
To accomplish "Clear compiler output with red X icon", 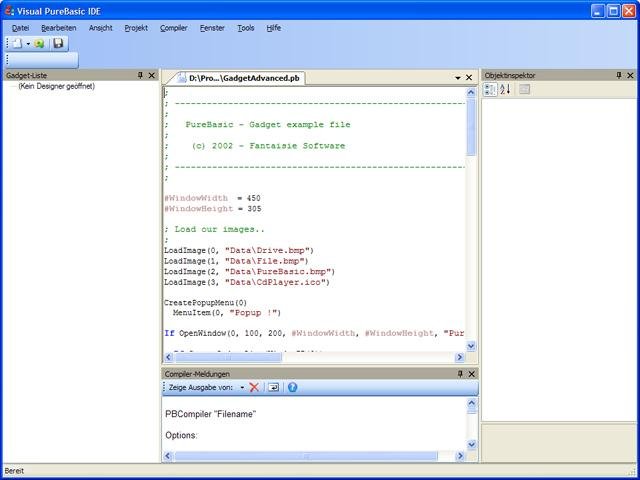I will 254,387.
